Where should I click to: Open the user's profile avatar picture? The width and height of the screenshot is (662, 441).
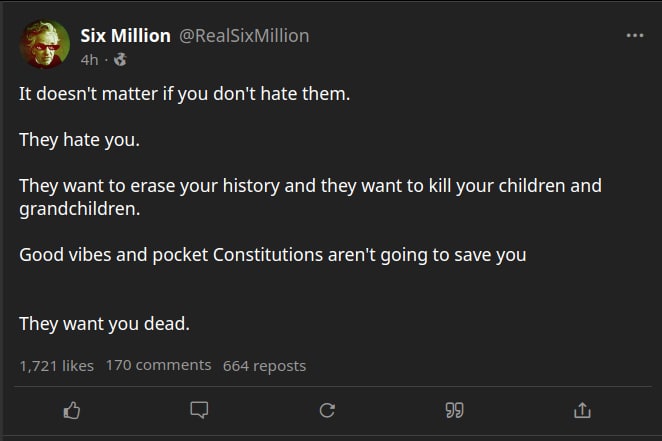[x=45, y=46]
